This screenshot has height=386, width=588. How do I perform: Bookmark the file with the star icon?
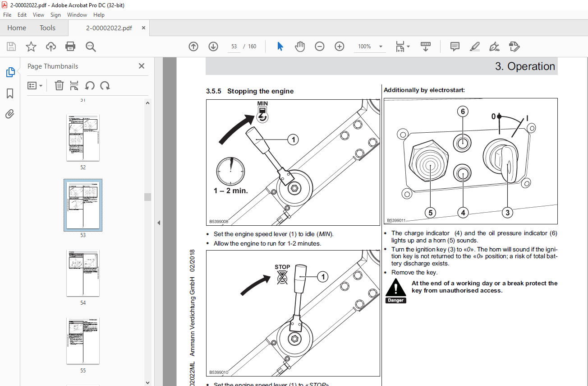(31, 47)
